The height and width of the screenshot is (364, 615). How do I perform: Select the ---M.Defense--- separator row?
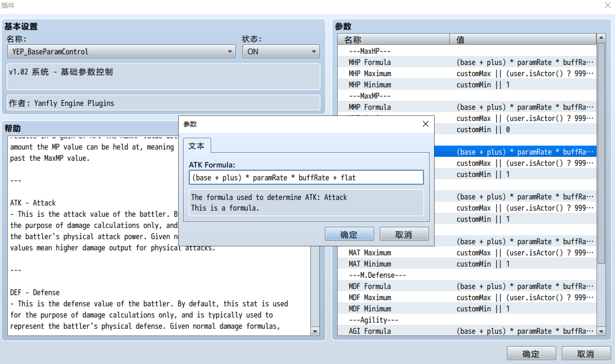pos(467,275)
